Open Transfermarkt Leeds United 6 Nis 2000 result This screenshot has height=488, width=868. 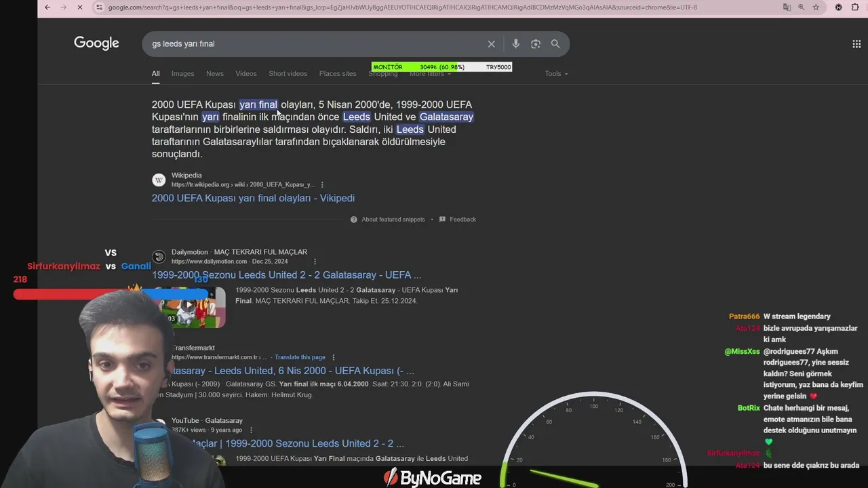pyautogui.click(x=292, y=371)
